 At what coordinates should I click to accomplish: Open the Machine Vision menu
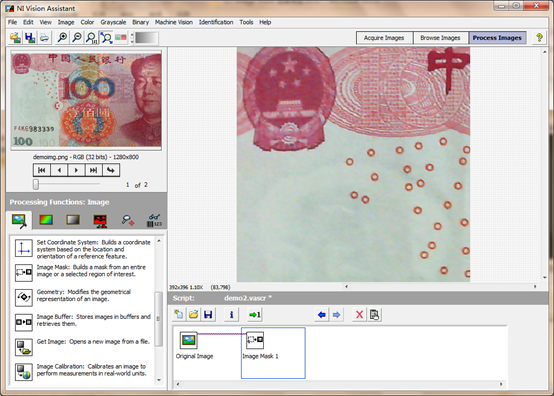tap(173, 22)
